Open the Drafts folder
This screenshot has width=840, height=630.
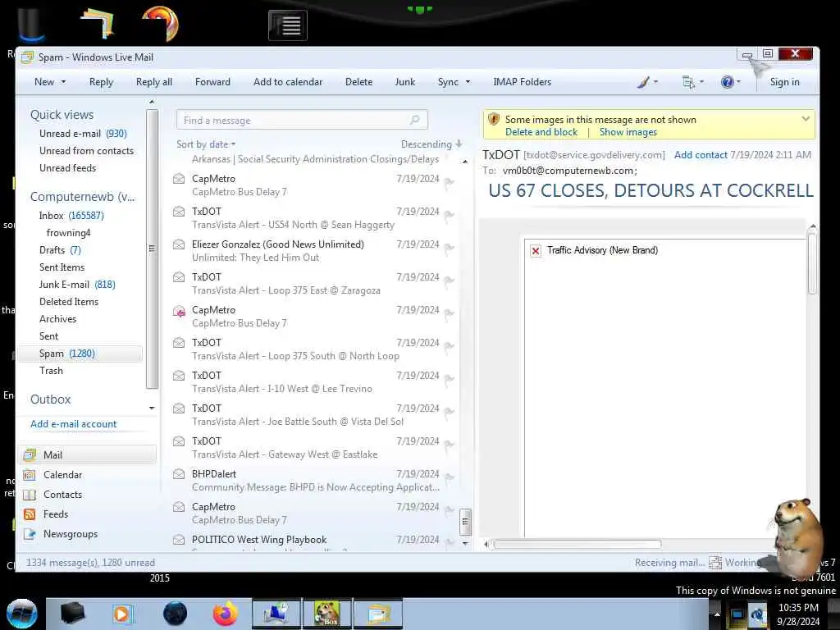60,249
